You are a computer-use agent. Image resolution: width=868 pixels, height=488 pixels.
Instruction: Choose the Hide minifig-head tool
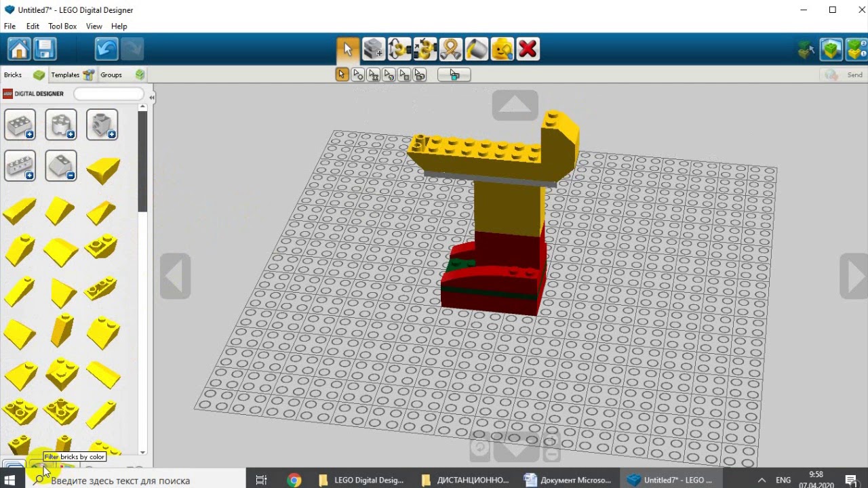click(x=502, y=49)
